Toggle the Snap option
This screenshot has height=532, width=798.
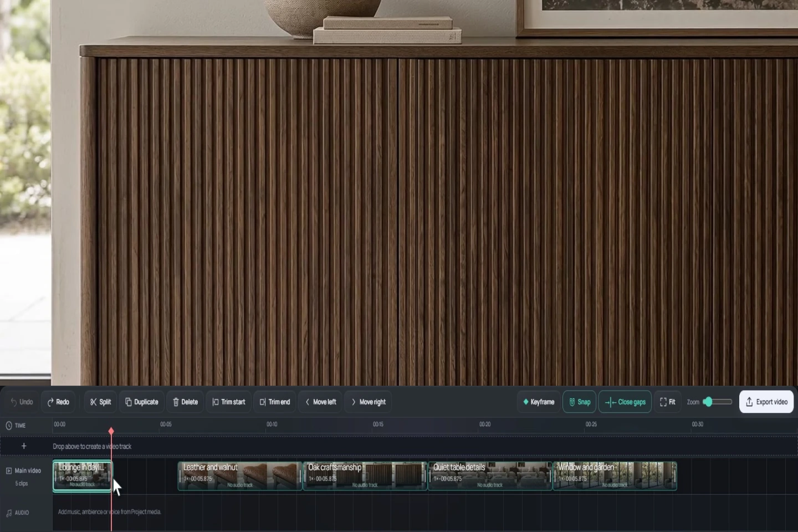580,402
